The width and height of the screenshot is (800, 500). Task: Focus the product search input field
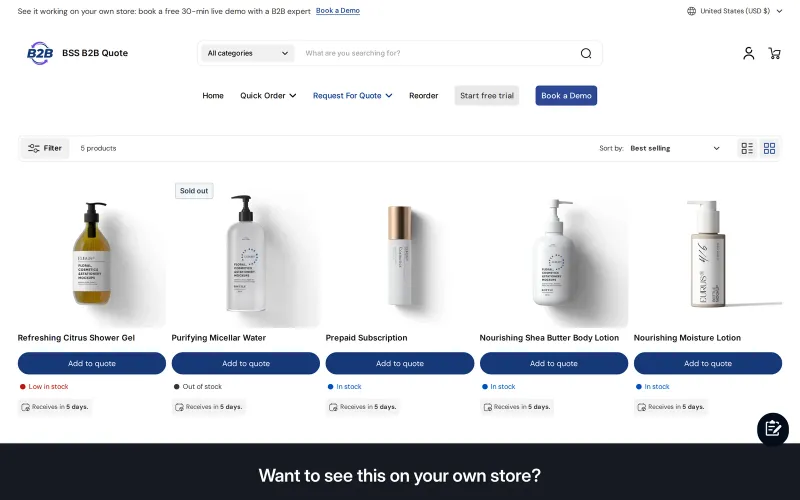click(439, 53)
